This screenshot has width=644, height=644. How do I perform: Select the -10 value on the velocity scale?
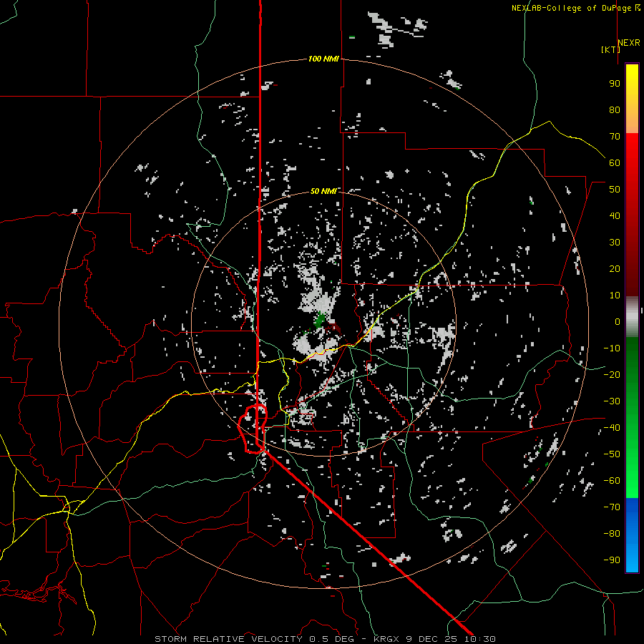tap(612, 348)
